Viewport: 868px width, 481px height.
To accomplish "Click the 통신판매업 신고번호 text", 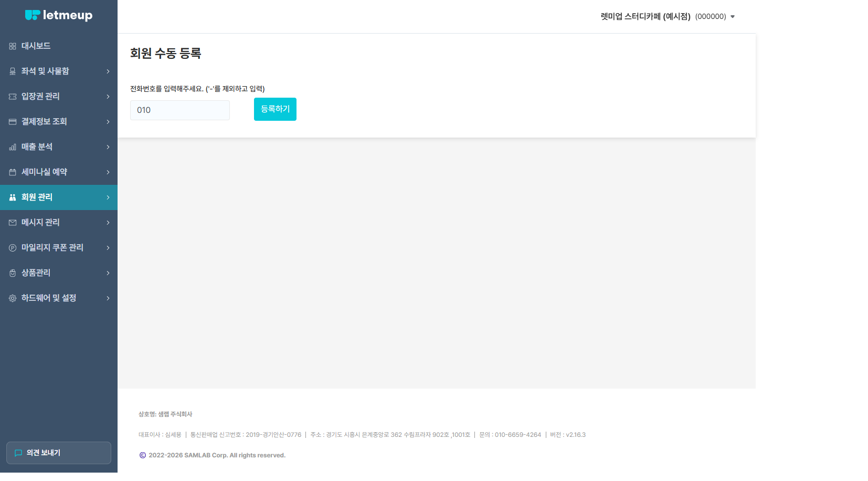I will click(246, 435).
